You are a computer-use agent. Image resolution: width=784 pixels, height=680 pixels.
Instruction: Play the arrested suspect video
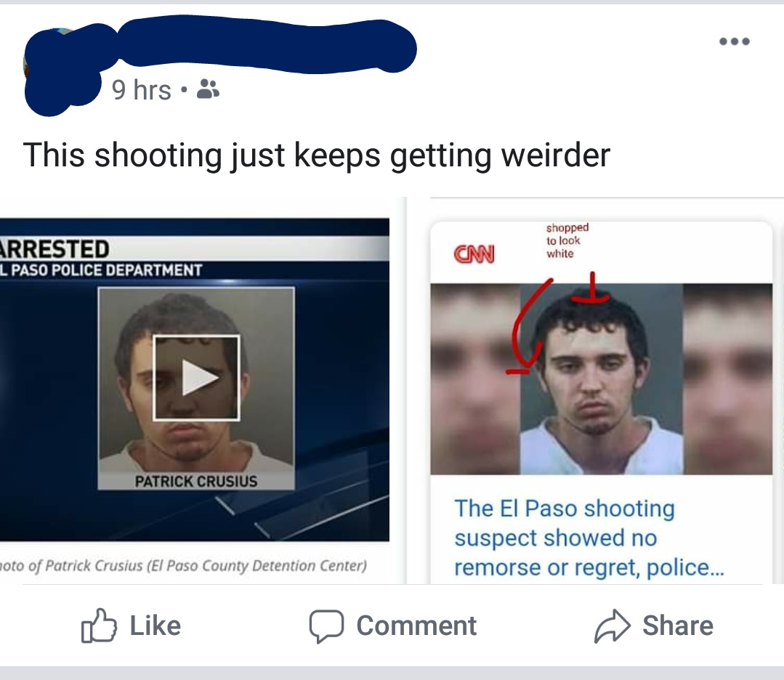[x=196, y=378]
